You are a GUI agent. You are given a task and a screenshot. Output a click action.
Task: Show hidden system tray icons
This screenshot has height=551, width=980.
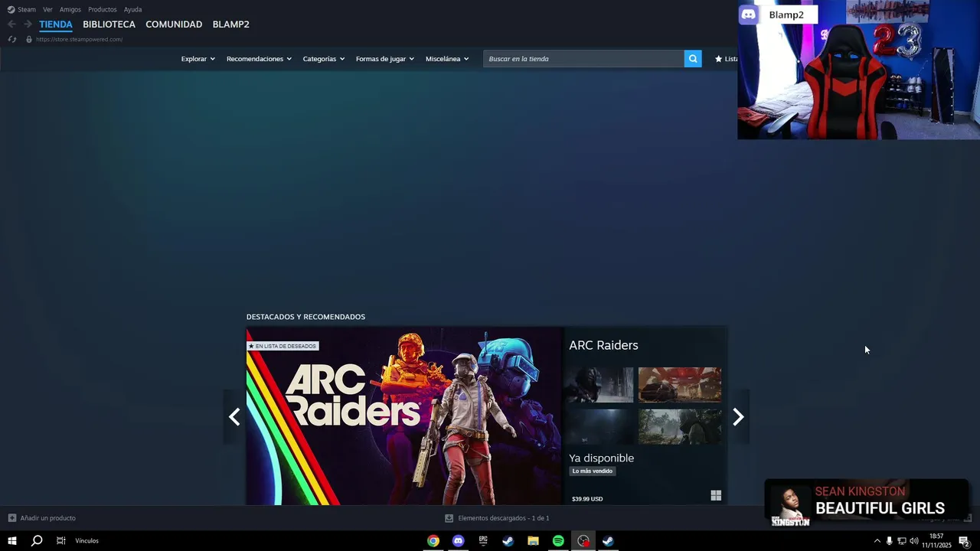(877, 541)
